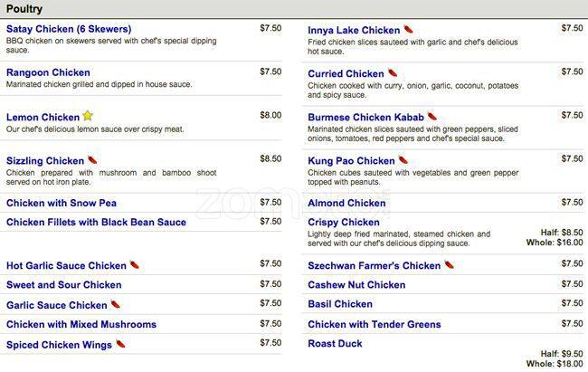The image size is (588, 372).
Task: Select the Rangoon Chicken menu item
Action: 49,72
